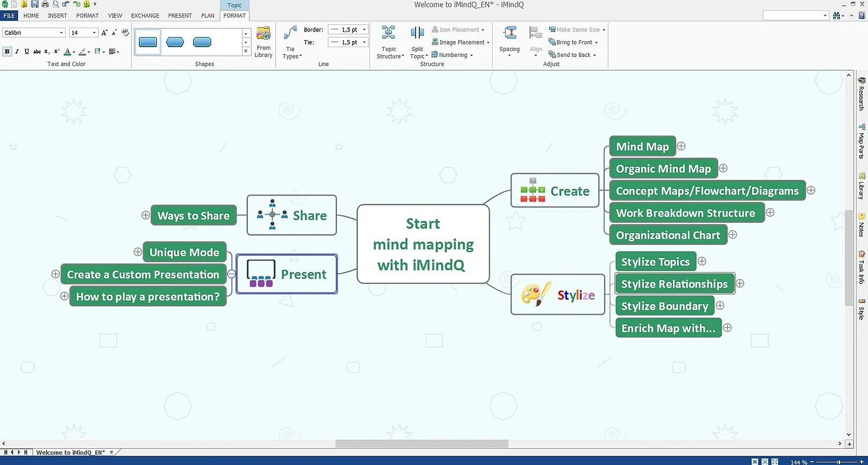
Task: Select the Create a Custom Presentation topic
Action: click(143, 274)
